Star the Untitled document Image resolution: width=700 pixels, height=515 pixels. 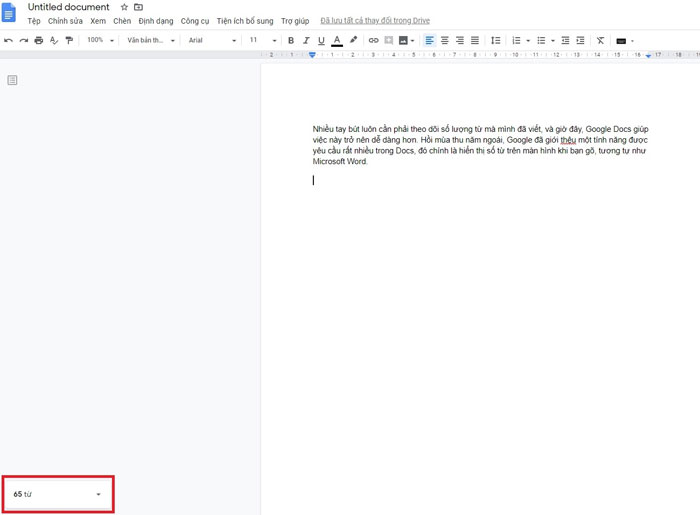click(124, 7)
